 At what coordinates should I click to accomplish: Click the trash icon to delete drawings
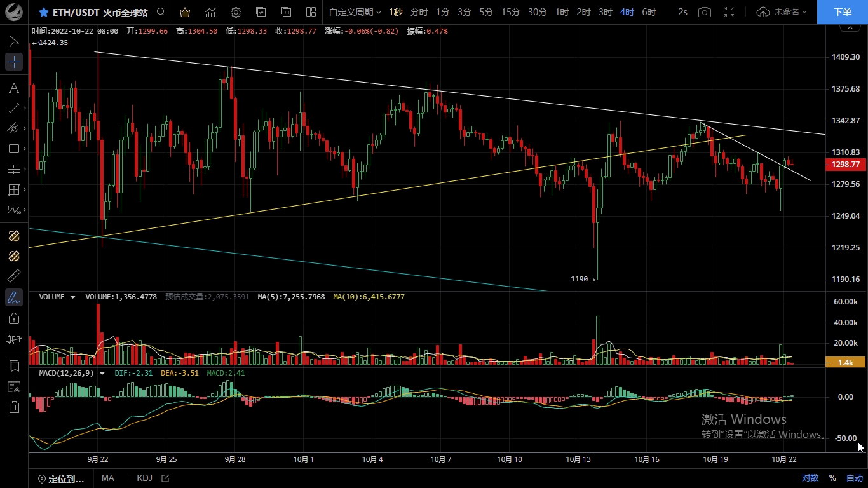[13, 407]
